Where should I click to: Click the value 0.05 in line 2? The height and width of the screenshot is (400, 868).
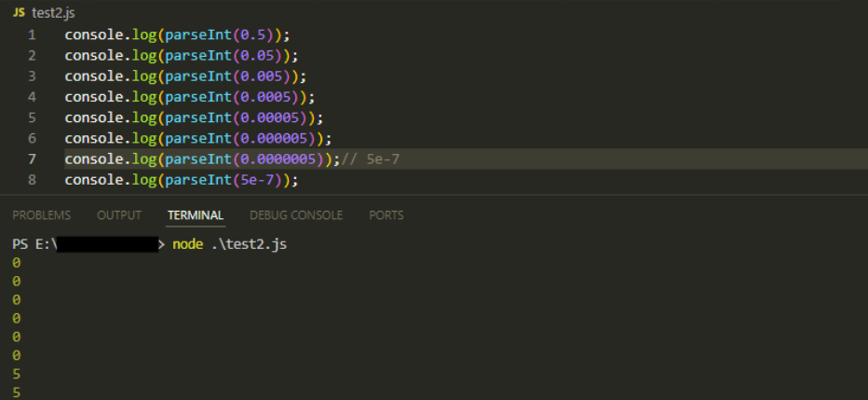(257, 55)
